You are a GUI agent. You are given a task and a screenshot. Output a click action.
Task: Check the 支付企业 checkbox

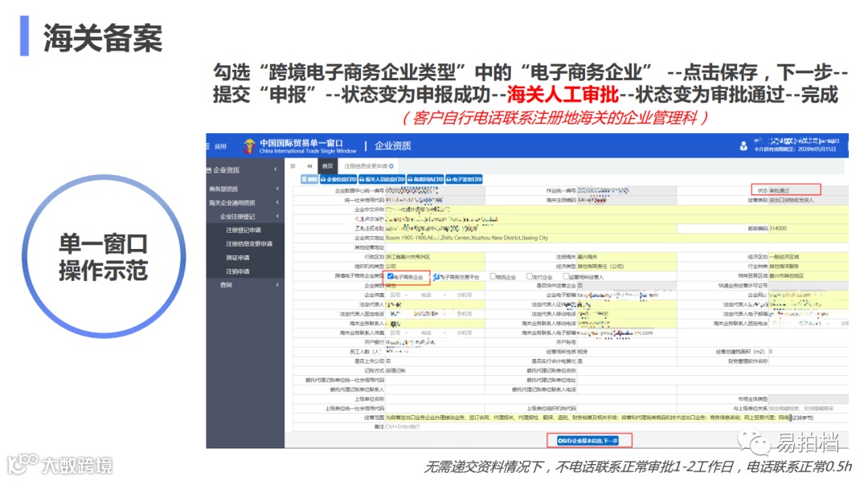(x=529, y=276)
